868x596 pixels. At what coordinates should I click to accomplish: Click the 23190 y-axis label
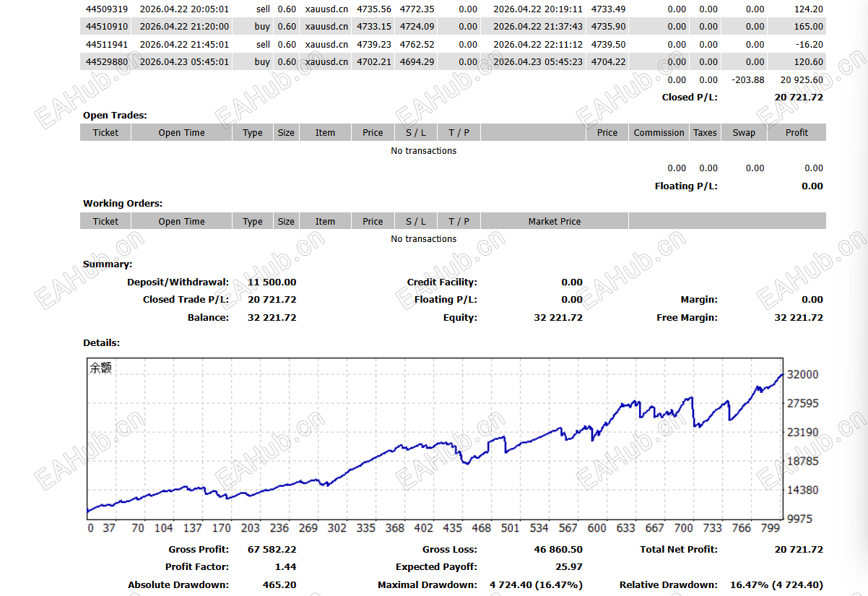coord(802,432)
